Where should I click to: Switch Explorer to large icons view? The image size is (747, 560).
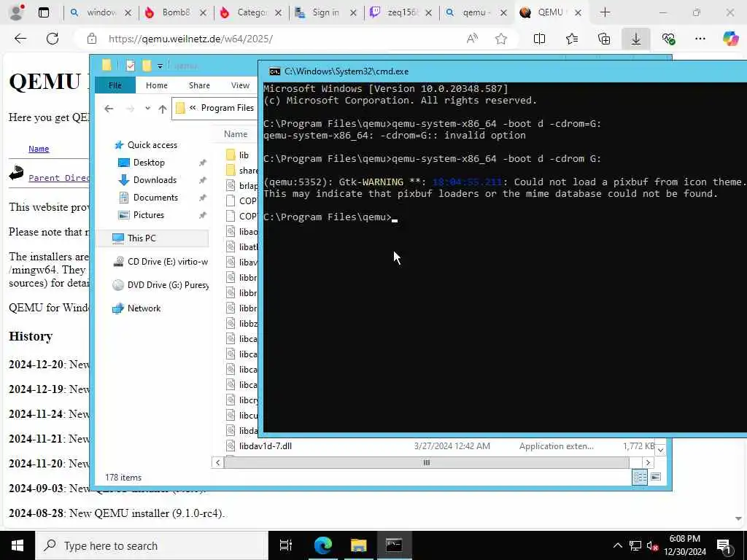pos(656,477)
